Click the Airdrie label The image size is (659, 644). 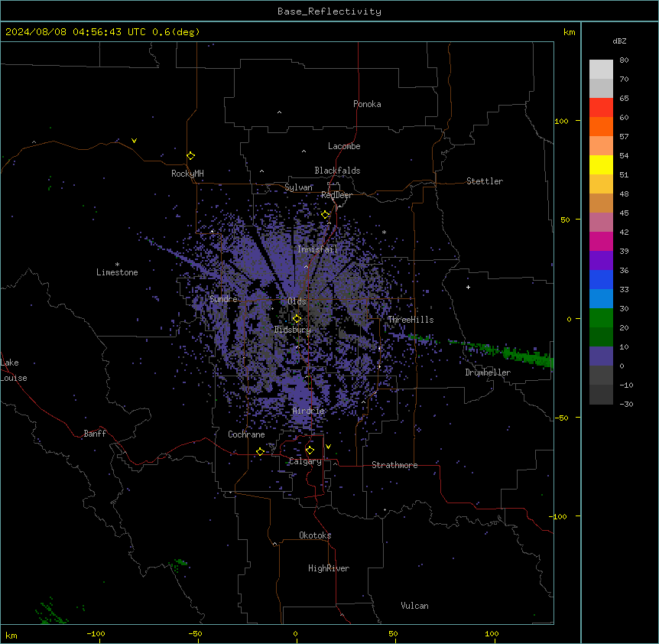[308, 411]
